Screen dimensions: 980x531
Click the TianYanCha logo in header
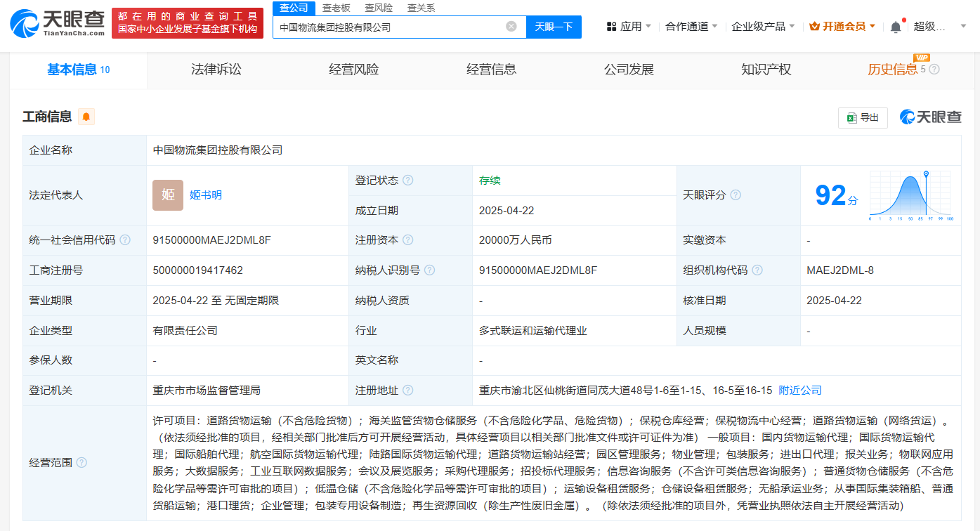(58, 23)
